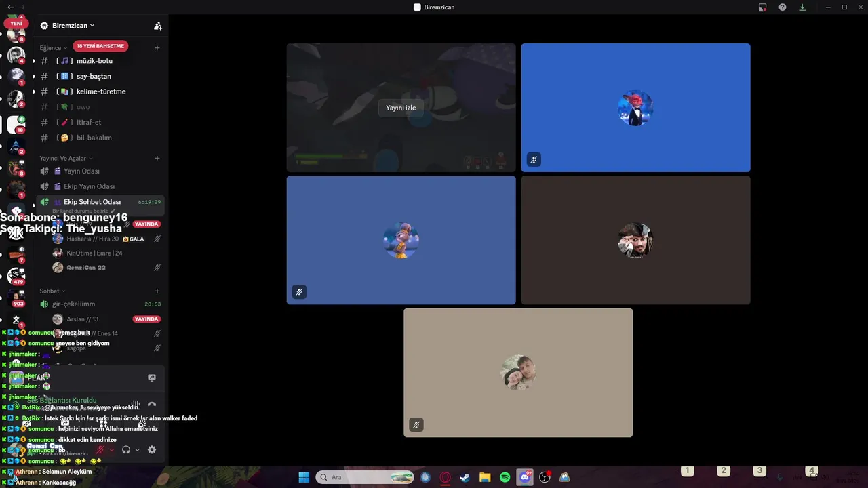Collapse the Yayıncı Ve Agalar category
868x488 pixels.
click(x=66, y=159)
